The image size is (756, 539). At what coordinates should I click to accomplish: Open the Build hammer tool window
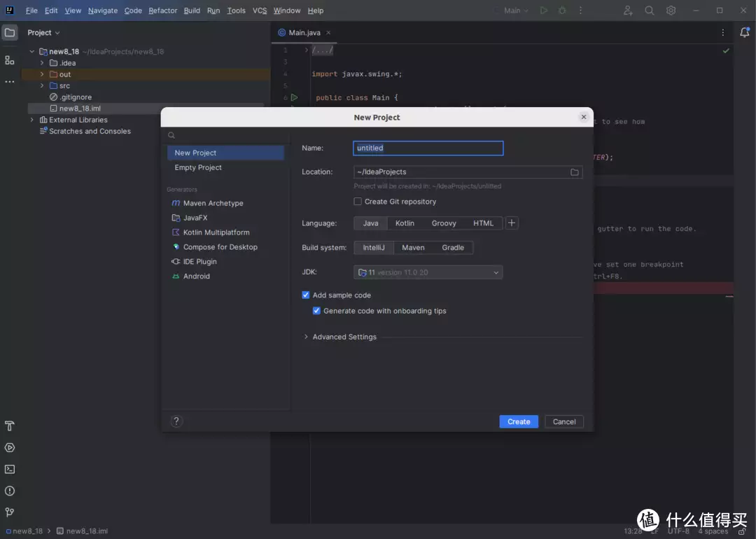pyautogui.click(x=10, y=426)
